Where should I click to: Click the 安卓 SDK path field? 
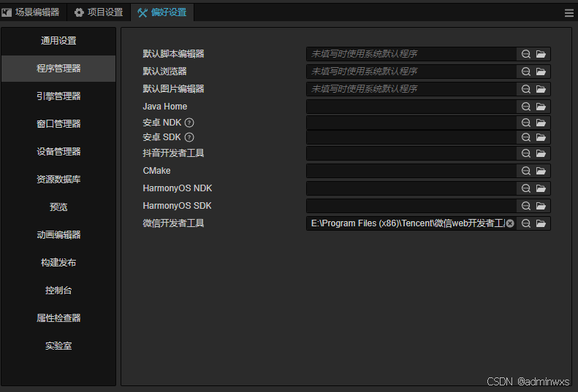pos(411,137)
